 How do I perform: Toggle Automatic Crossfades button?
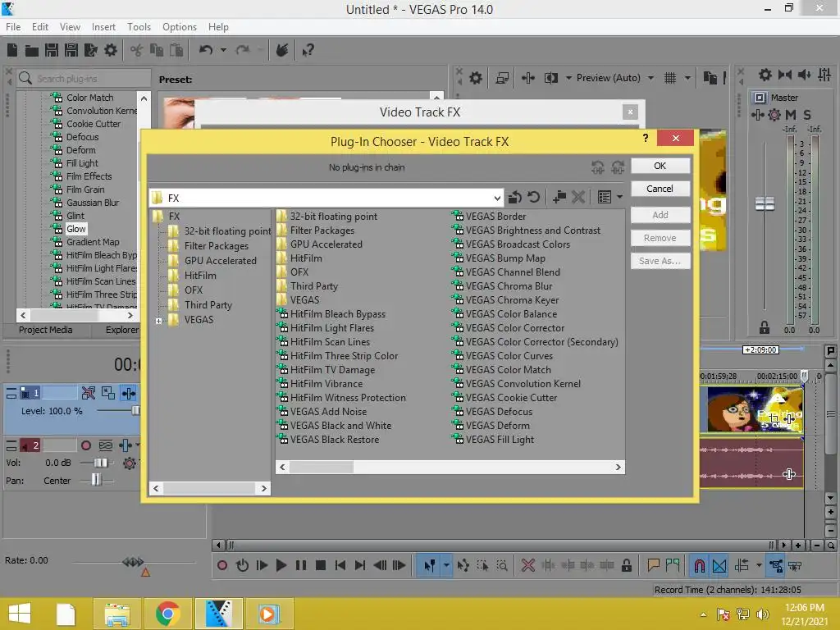pyautogui.click(x=719, y=565)
